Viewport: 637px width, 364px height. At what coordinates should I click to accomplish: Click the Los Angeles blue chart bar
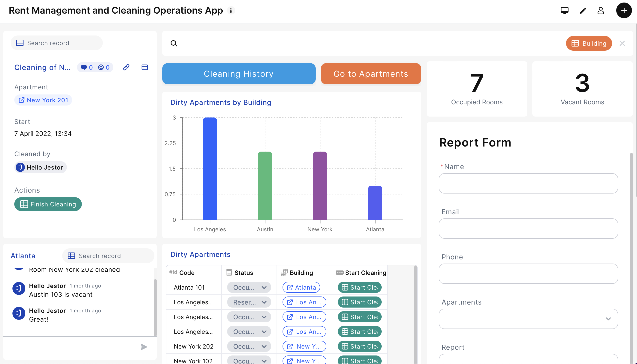click(210, 168)
